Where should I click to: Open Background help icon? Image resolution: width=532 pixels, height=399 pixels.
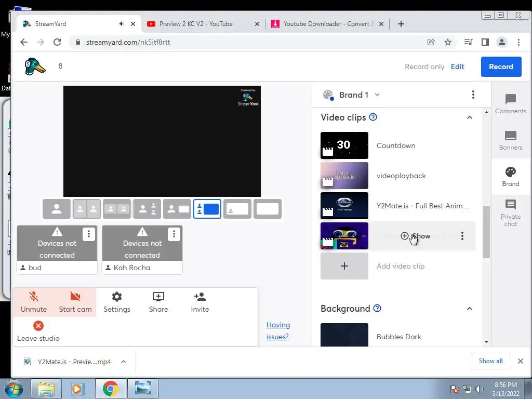point(377,308)
